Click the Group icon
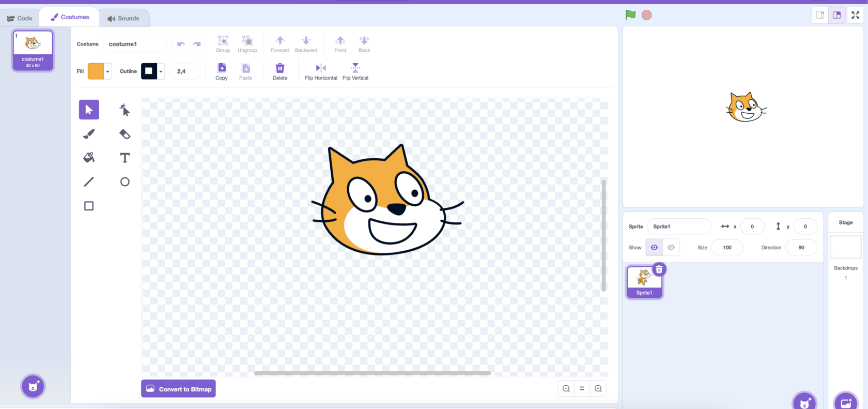Screen dimensions: 868x409 (223, 44)
